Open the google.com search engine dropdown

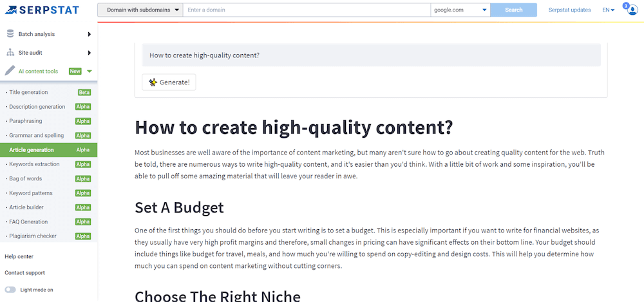click(460, 10)
